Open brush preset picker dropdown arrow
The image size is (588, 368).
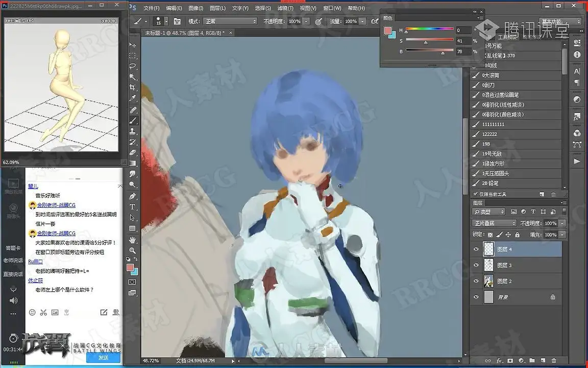point(166,21)
